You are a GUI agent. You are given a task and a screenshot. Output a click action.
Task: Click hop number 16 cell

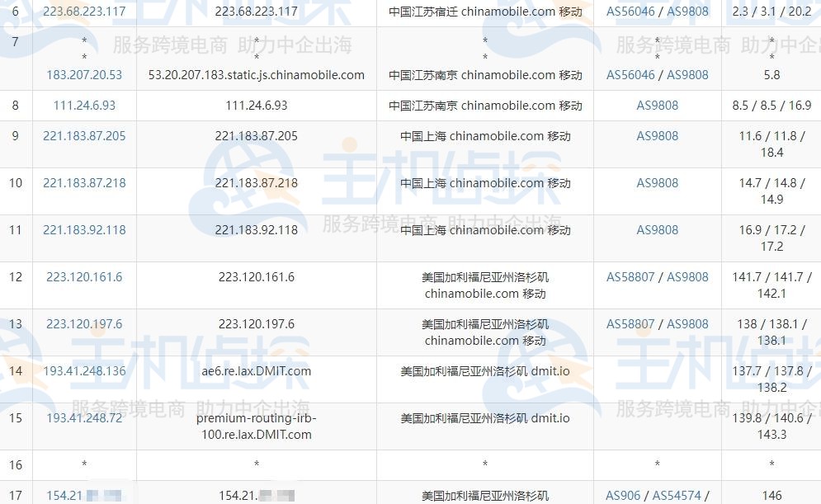coord(16,464)
